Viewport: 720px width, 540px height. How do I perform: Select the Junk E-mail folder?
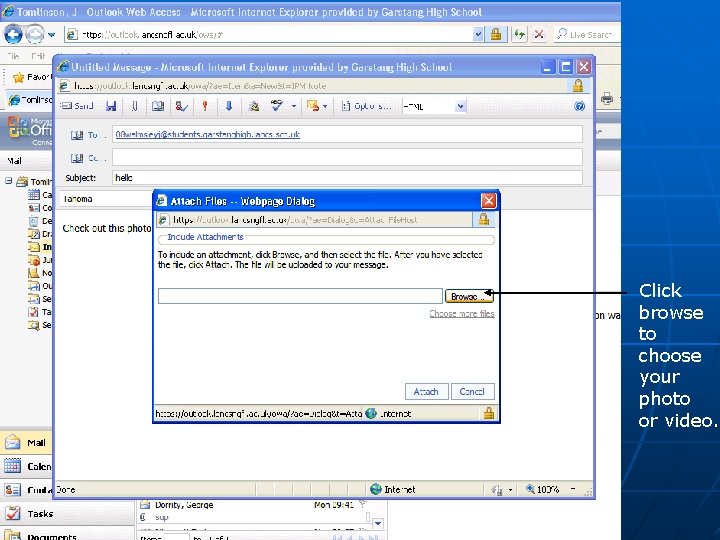pos(39,260)
